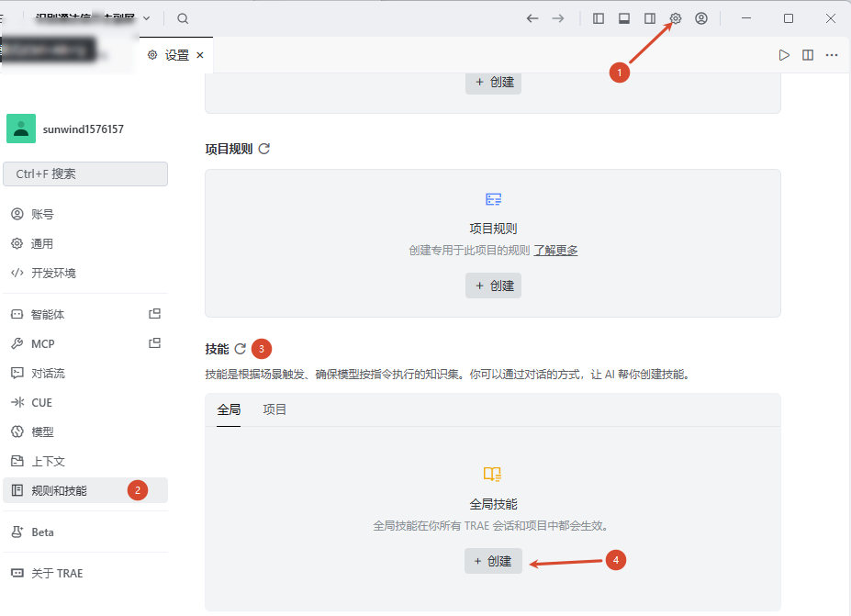Click the run (play) icon in the tab bar
851x616 pixels.
pos(784,55)
